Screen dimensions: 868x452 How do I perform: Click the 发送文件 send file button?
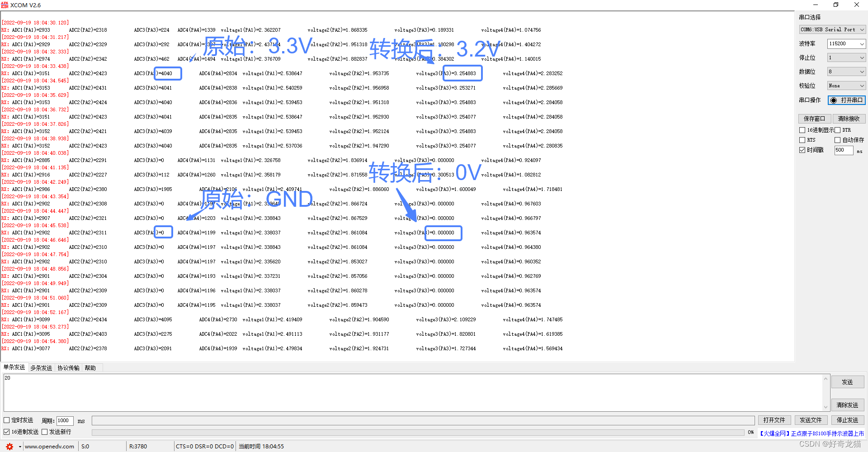click(x=811, y=420)
